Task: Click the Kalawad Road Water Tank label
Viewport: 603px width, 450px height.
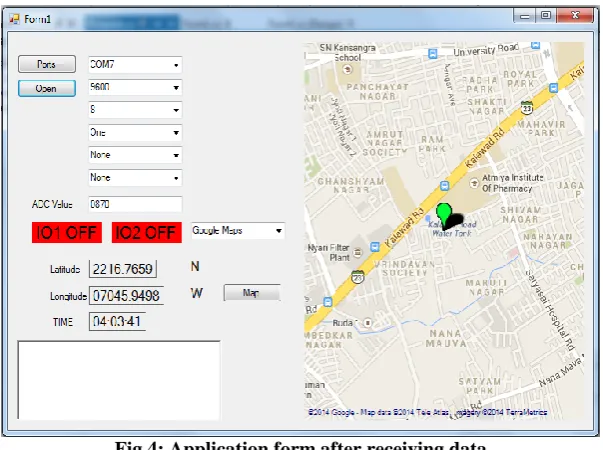Action: [x=452, y=229]
